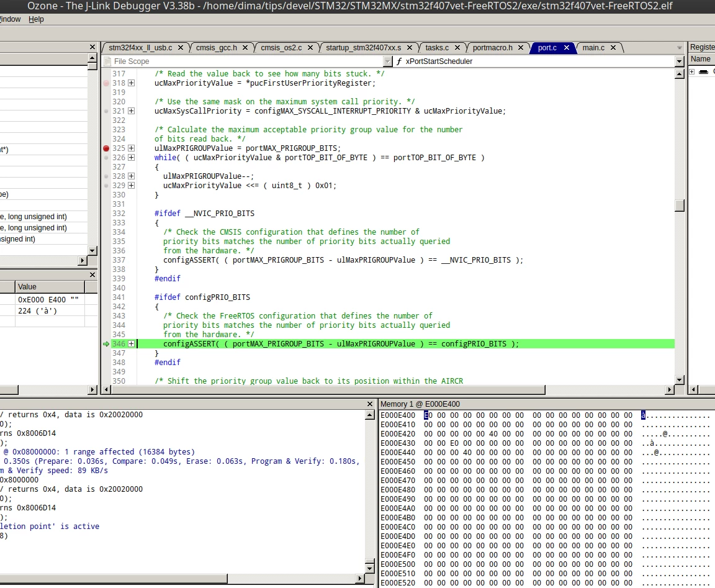This screenshot has height=588, width=715.
Task: Expand disassembly for line 329
Action: coord(132,186)
